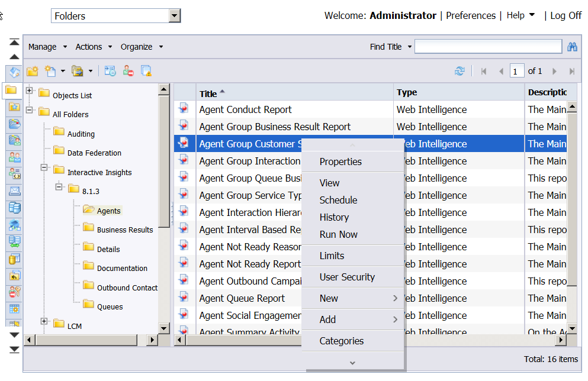Click the binoculars search icon
The height and width of the screenshot is (381, 588).
(572, 47)
